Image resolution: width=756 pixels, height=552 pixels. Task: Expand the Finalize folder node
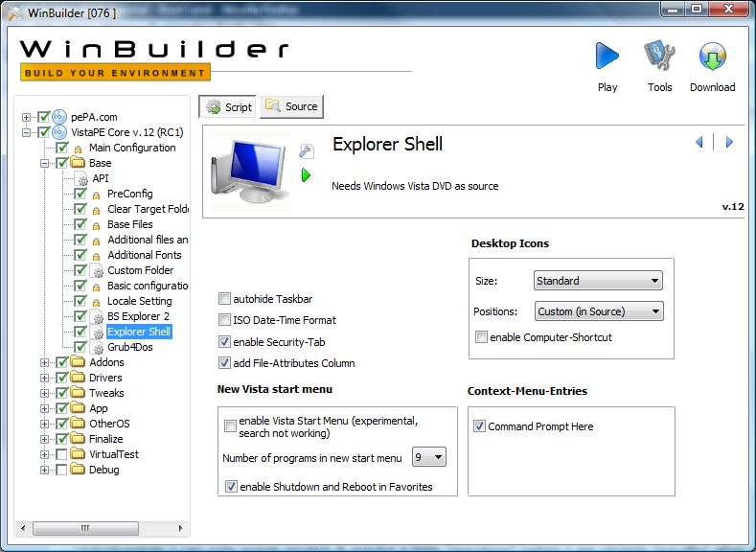[44, 439]
